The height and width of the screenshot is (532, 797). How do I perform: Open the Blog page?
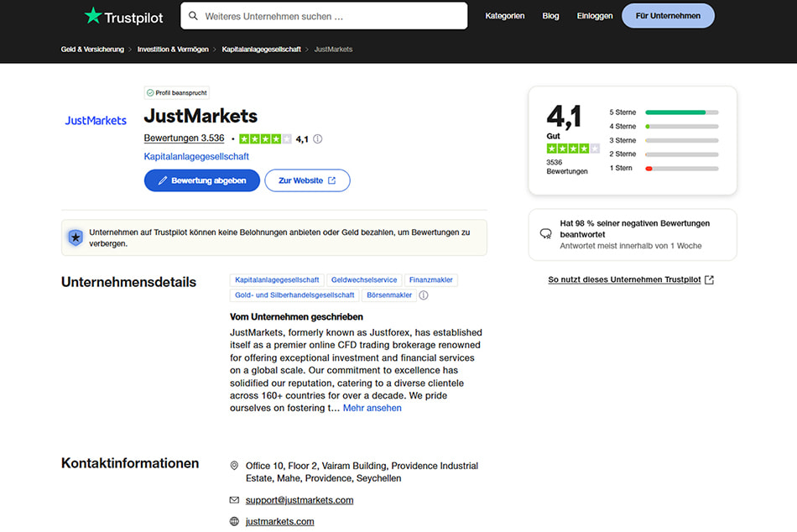tap(550, 16)
